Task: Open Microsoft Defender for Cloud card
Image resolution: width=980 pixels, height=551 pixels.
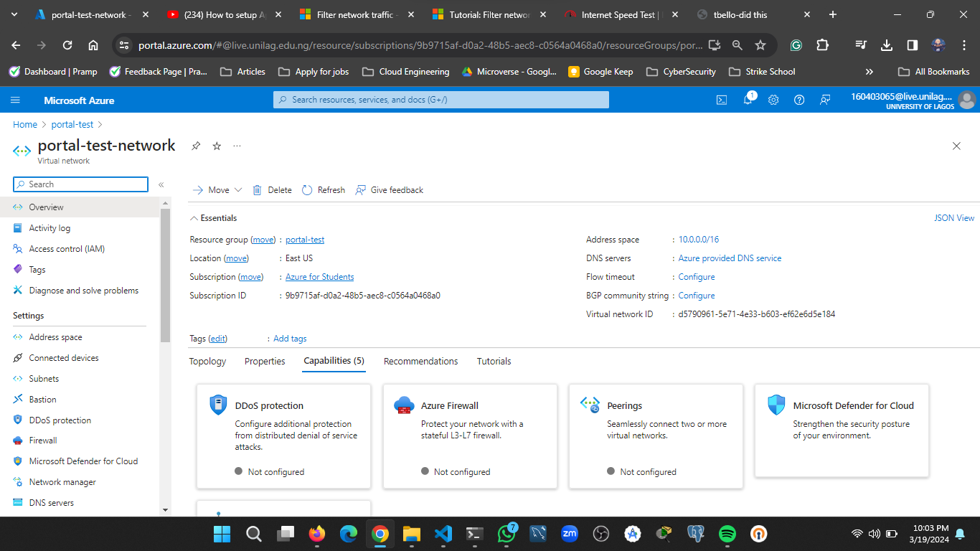Action: pos(842,430)
